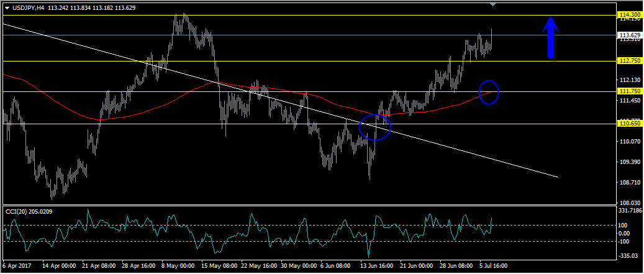This screenshot has width=644, height=274.
Task: Click the 110.070 price axis value
Action: tap(629, 141)
